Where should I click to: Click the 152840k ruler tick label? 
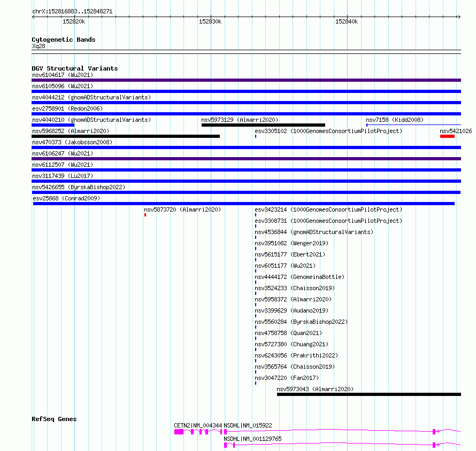click(x=347, y=21)
